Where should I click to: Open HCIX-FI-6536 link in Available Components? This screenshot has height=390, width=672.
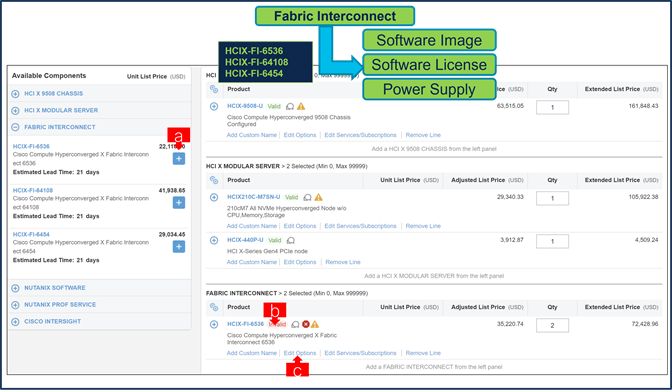tap(31, 146)
